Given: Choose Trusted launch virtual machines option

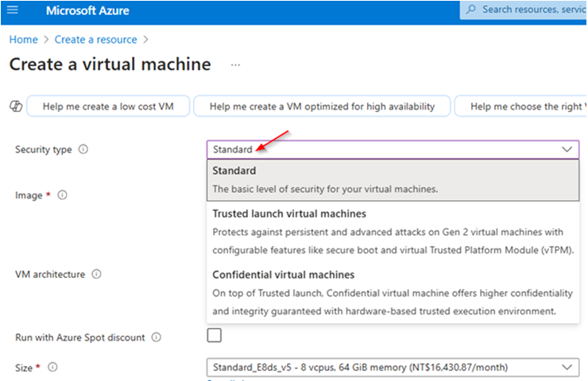Looking at the screenshot, I should [393, 232].
